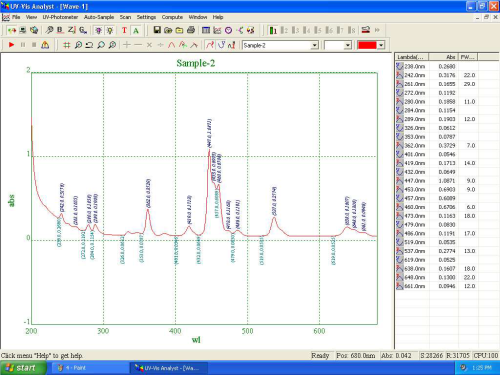Click the red peak curve icon
500x375 pixels.
tap(172, 45)
